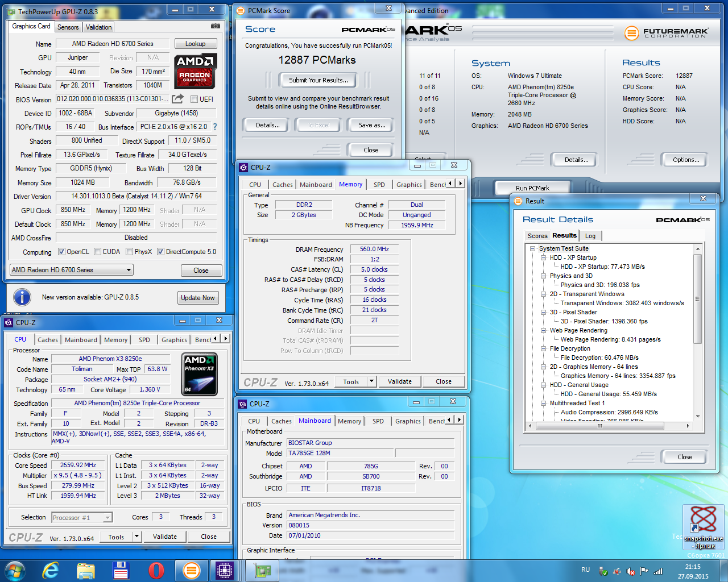Collapse the 2D - Transparent Windows node
The image size is (728, 582).
[544, 294]
